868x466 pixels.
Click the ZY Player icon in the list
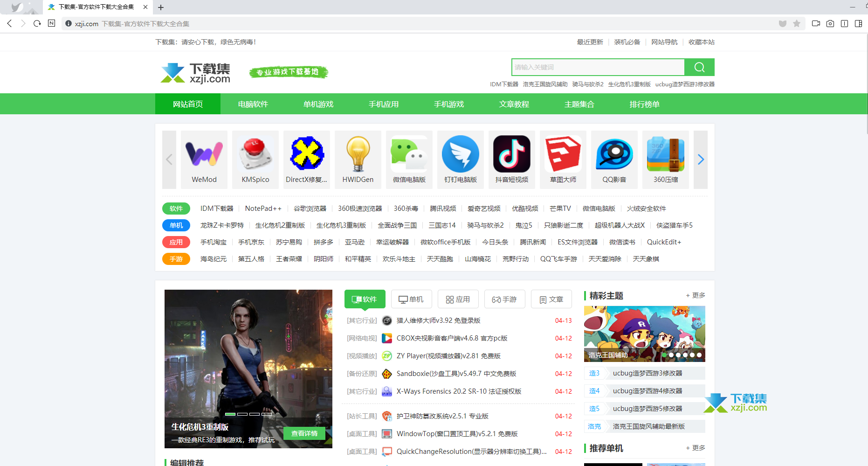point(387,356)
